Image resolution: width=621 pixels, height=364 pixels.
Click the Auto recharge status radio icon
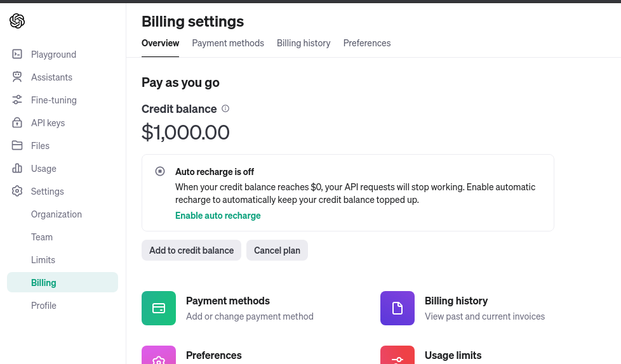pyautogui.click(x=160, y=171)
